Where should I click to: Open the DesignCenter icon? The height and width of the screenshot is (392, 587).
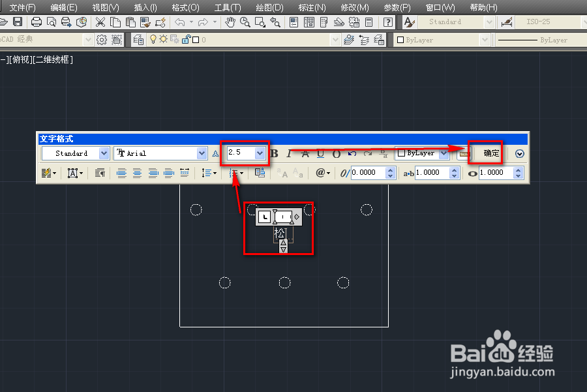pyautogui.click(x=309, y=22)
